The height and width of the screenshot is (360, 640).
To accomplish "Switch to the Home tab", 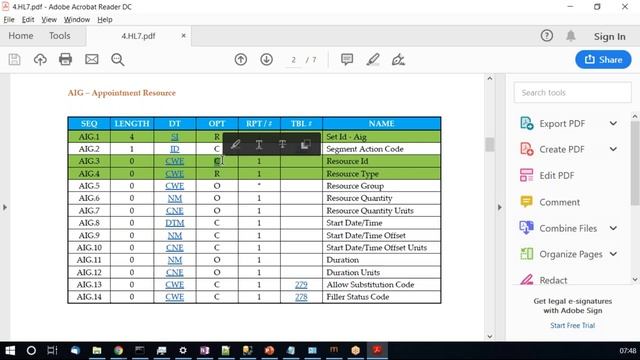I will pos(21,36).
